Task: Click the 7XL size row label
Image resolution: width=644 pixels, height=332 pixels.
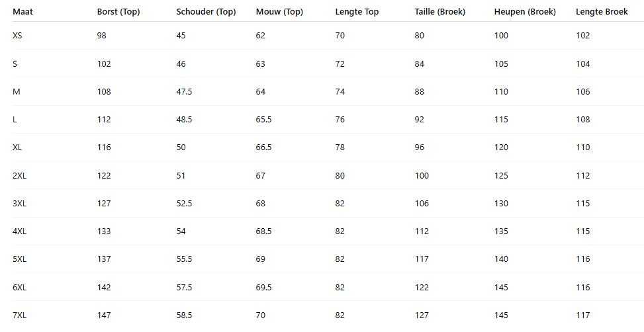Action: click(20, 315)
